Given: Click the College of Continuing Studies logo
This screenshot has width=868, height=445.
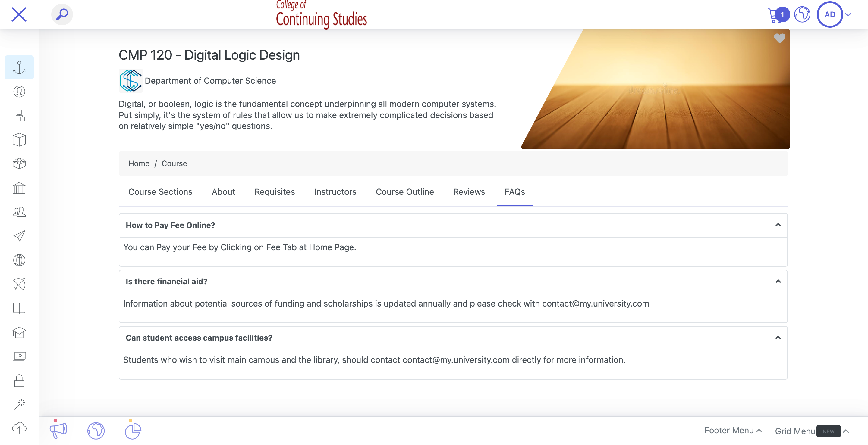Looking at the screenshot, I should pos(321,14).
